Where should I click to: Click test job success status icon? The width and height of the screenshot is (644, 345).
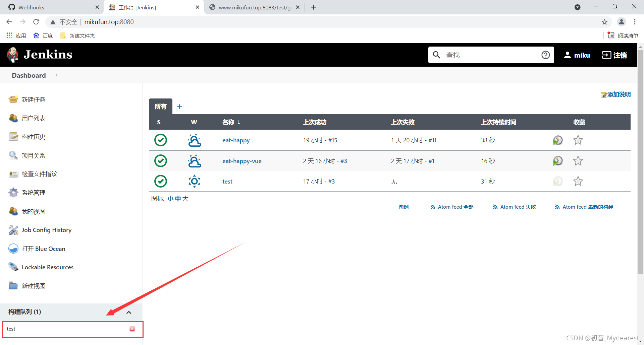161,181
